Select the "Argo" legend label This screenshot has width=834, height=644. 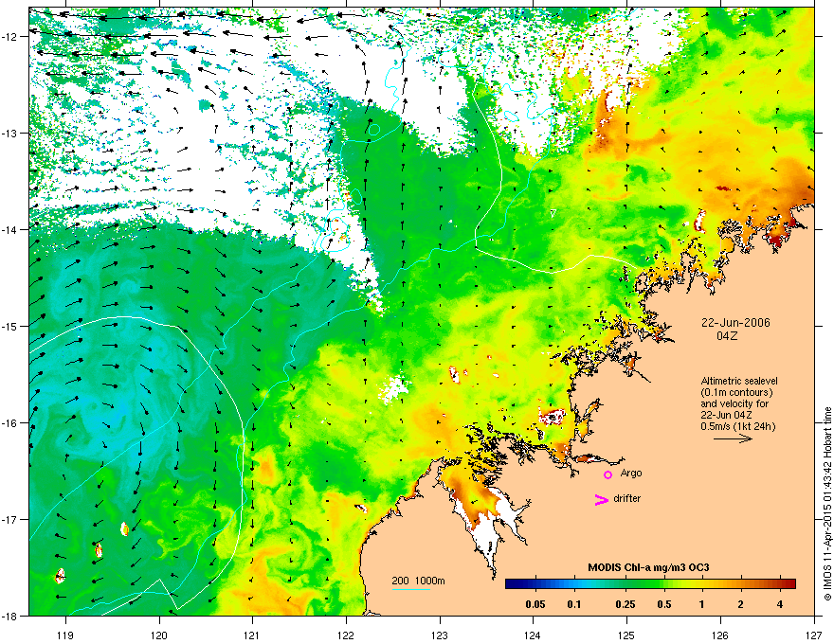(x=631, y=473)
